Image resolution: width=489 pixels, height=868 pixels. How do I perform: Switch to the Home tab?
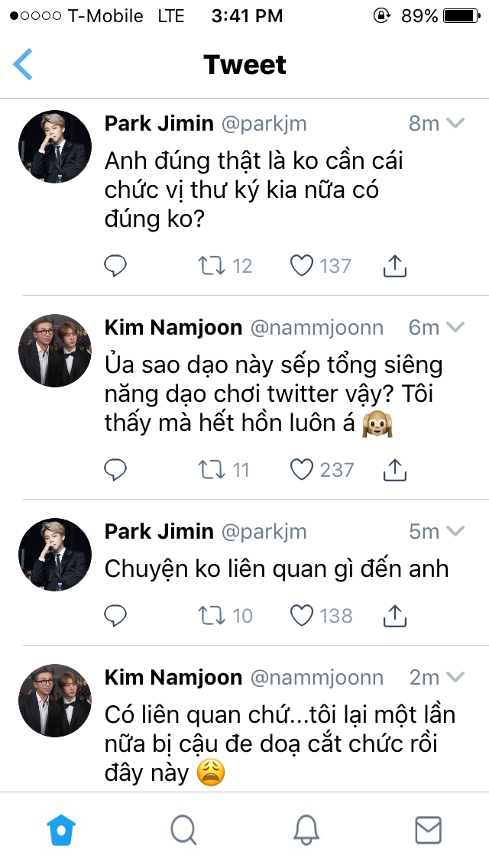pos(62,829)
